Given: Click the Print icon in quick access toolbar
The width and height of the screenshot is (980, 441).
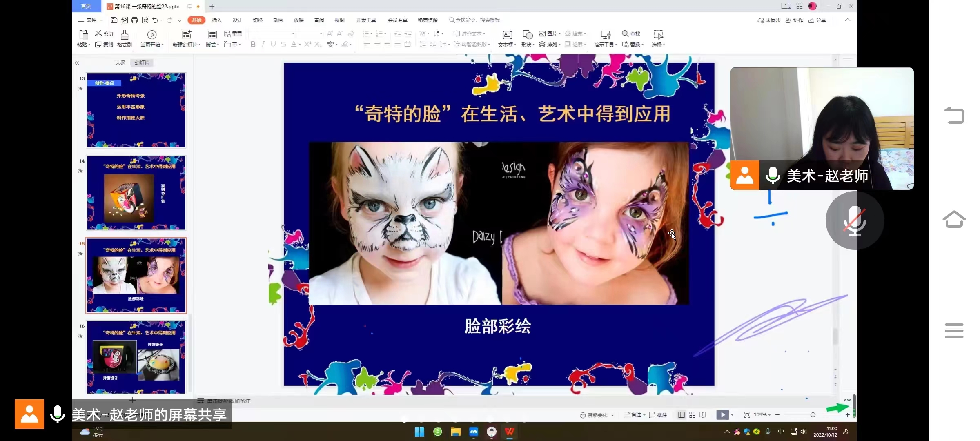Looking at the screenshot, I should pos(135,20).
